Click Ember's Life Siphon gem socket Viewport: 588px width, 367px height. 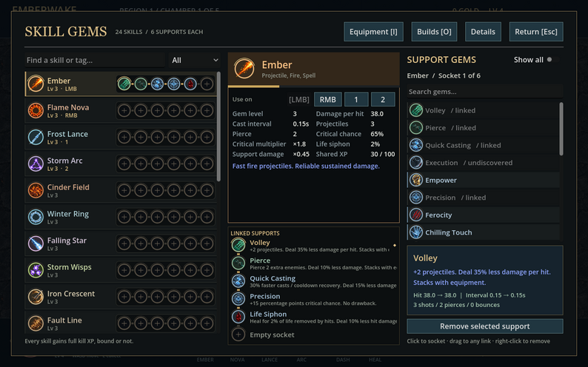pos(190,84)
